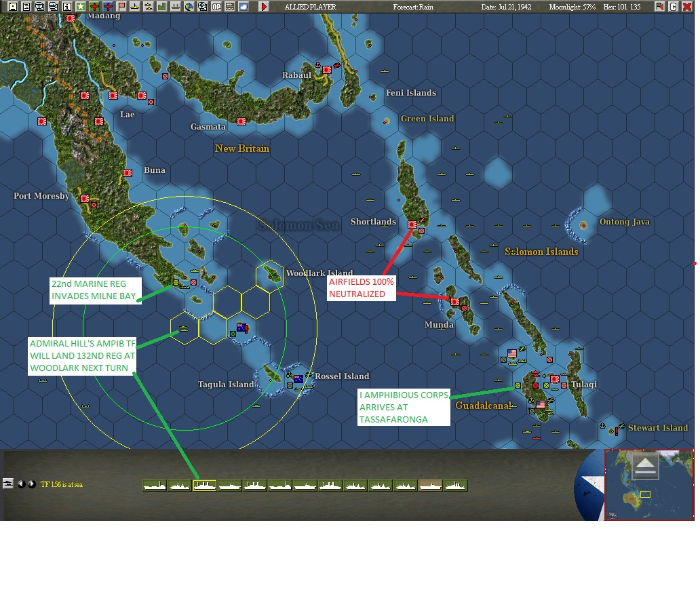700x609 pixels.
Task: Click the white star on green icon
Action: coord(80,7)
